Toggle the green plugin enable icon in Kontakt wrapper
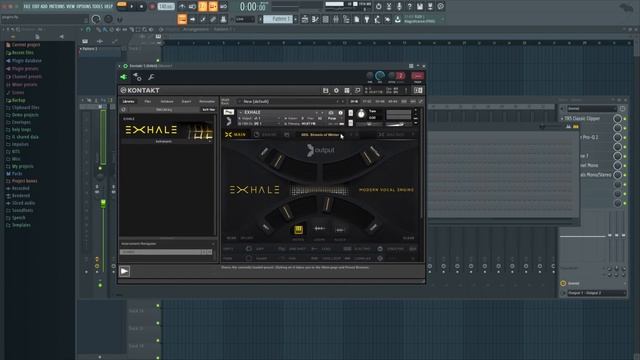Image resolution: width=640 pixels, height=360 pixels. click(124, 77)
